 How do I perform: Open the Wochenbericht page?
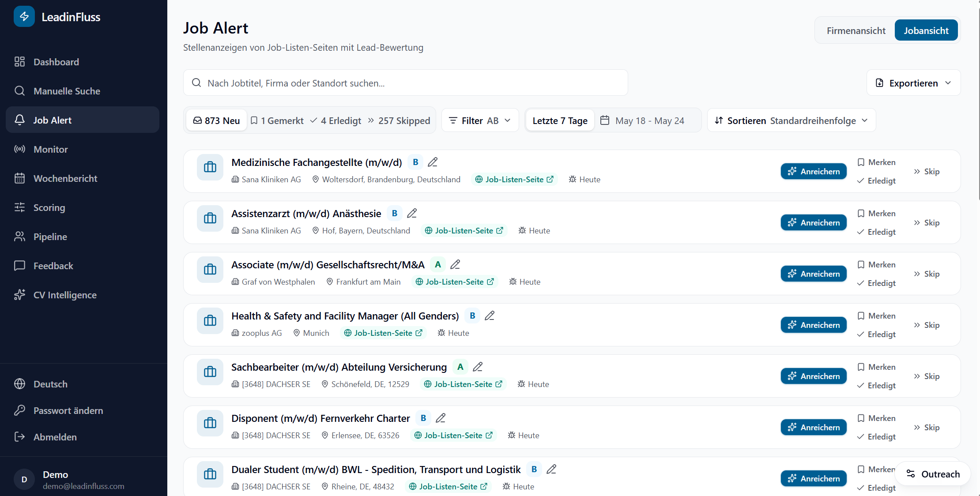(x=83, y=178)
